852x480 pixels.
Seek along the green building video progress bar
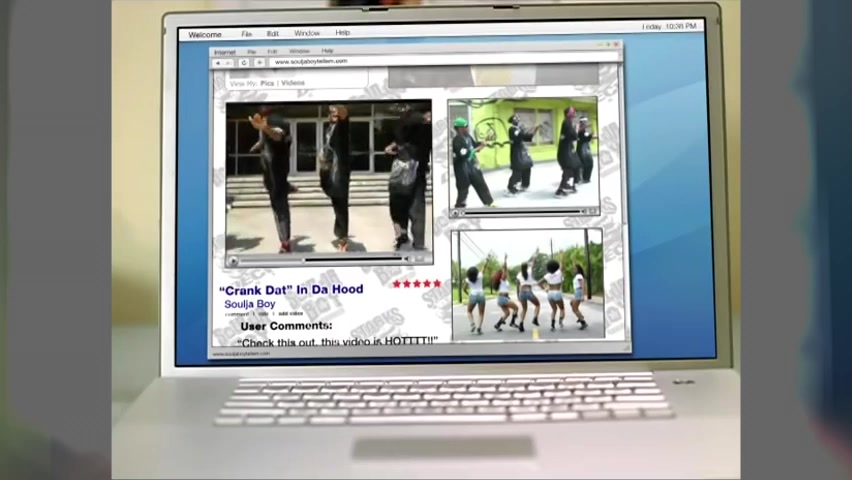(x=520, y=212)
